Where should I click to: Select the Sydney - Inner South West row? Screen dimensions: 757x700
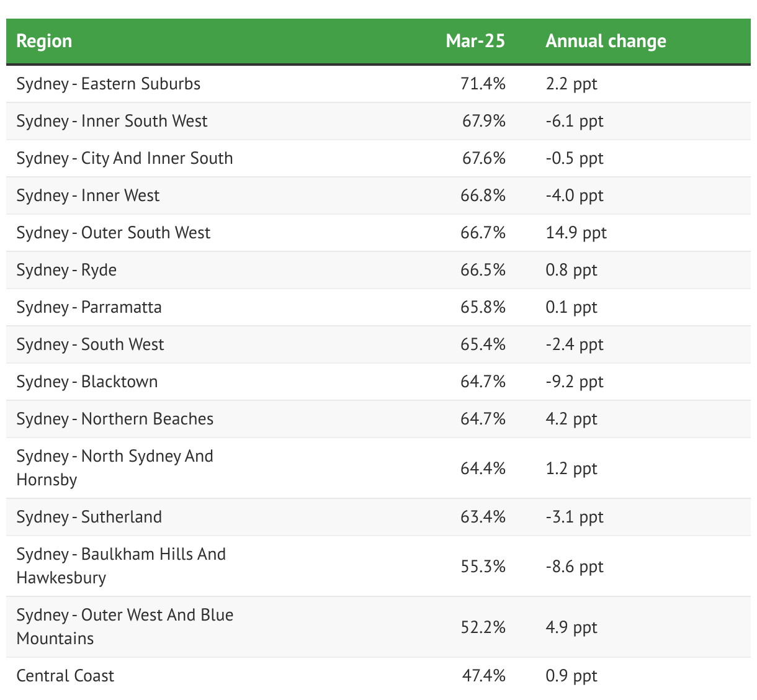point(112,121)
